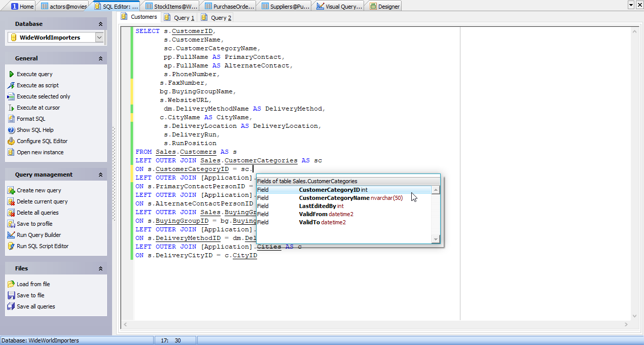Select CustomerCategoryName field in autocomplete list
Viewport: 644px width, 345px height.
click(x=334, y=198)
